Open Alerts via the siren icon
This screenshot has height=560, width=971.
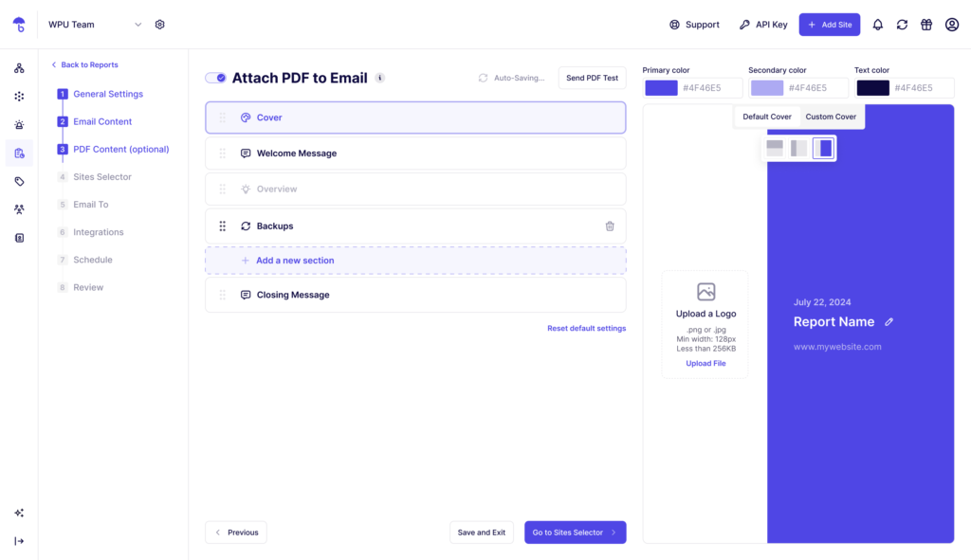pos(19,124)
